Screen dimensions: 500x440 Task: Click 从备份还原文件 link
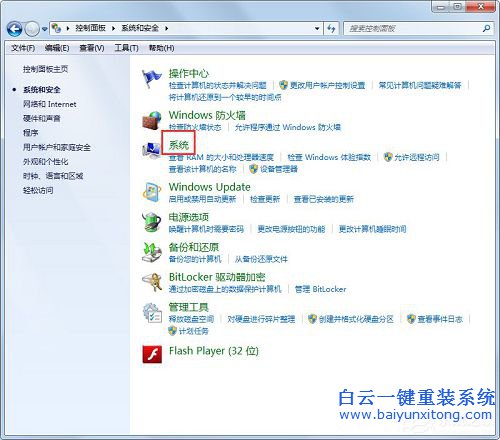(x=261, y=259)
